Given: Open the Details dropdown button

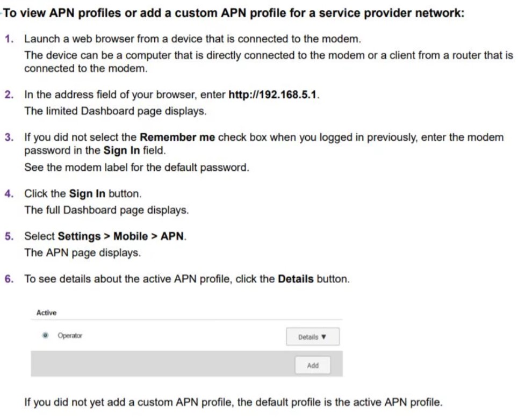Looking at the screenshot, I should pos(313,337).
